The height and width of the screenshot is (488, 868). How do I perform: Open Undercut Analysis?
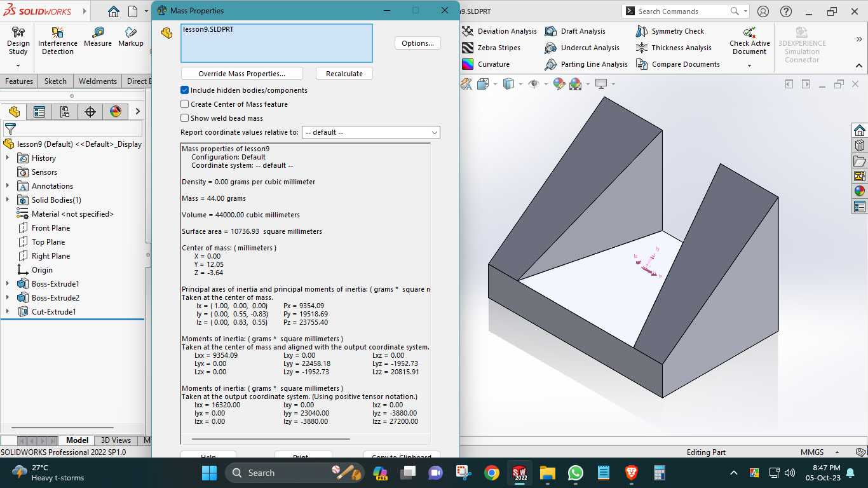click(582, 48)
